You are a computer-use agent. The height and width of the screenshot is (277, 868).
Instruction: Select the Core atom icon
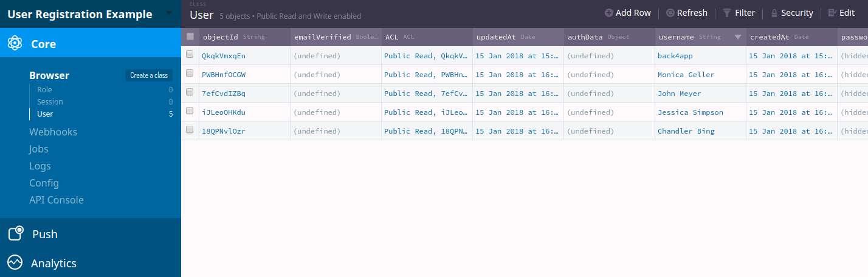[x=15, y=44]
